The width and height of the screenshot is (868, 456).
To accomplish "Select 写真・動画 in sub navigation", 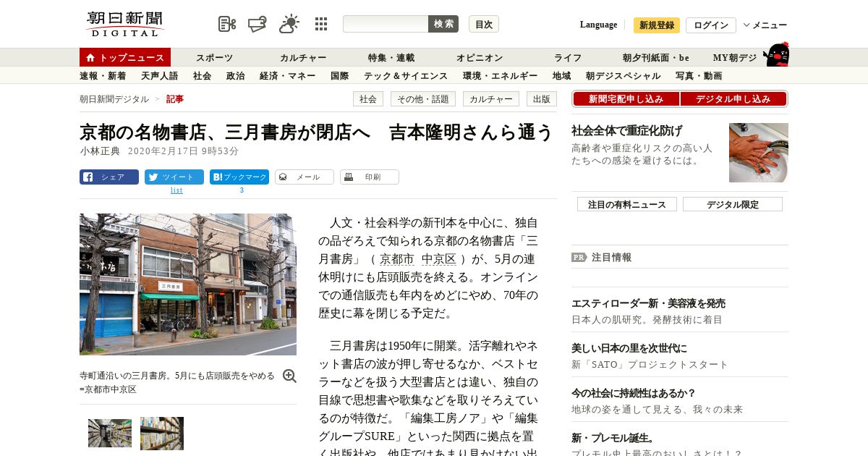I will pyautogui.click(x=698, y=76).
